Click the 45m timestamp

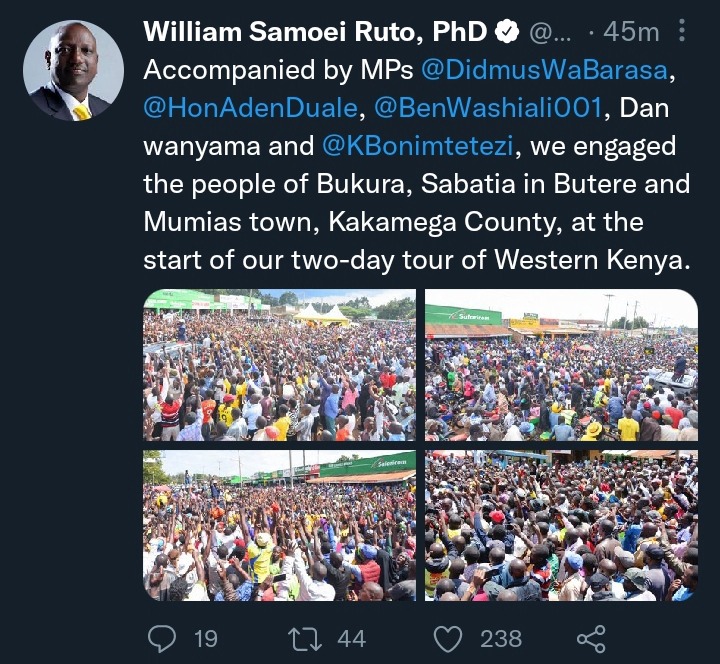(x=631, y=32)
